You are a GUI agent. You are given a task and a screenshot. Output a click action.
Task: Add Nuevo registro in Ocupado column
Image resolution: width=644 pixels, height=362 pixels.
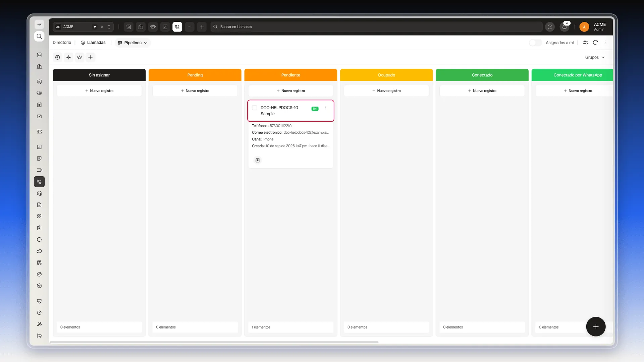point(386,91)
